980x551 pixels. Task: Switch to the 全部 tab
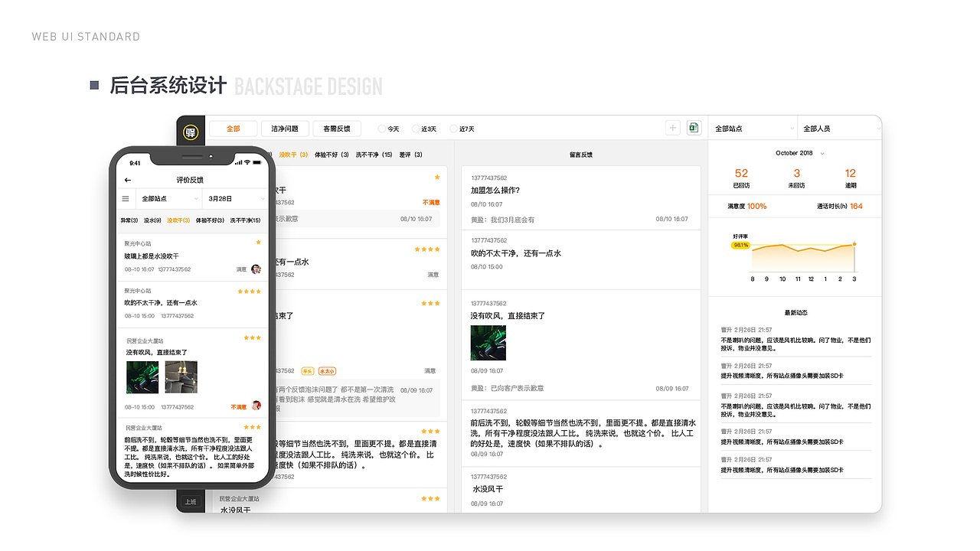tap(234, 129)
